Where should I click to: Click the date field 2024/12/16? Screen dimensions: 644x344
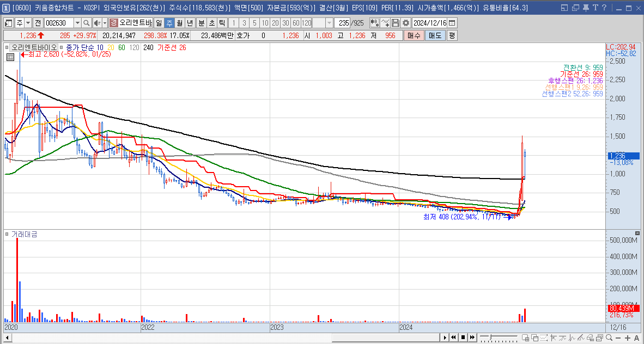click(x=429, y=23)
